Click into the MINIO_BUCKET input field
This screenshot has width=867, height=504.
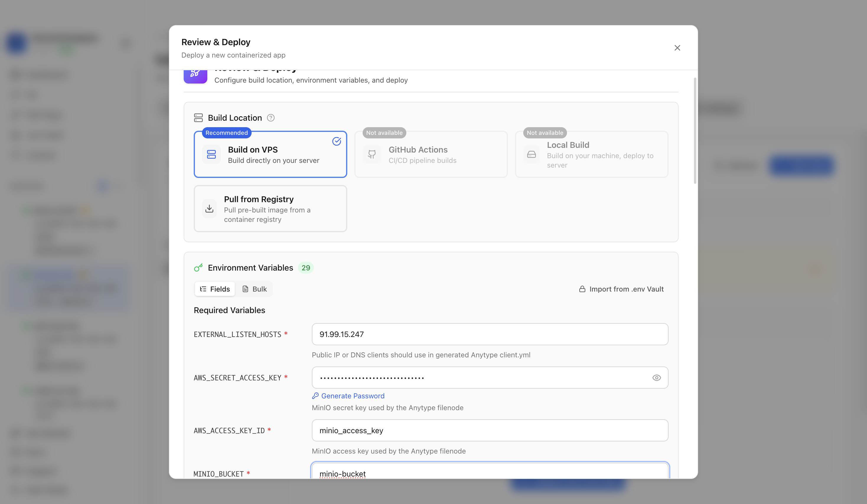[x=490, y=471]
